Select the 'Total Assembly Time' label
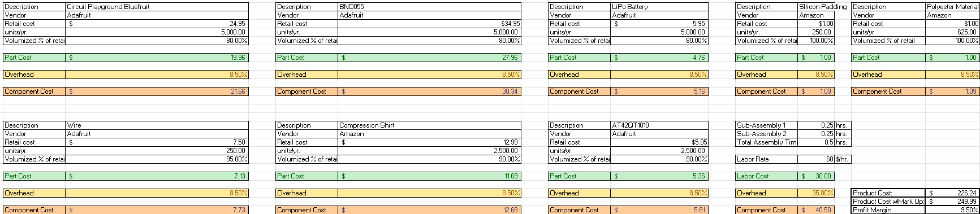 pos(766,142)
